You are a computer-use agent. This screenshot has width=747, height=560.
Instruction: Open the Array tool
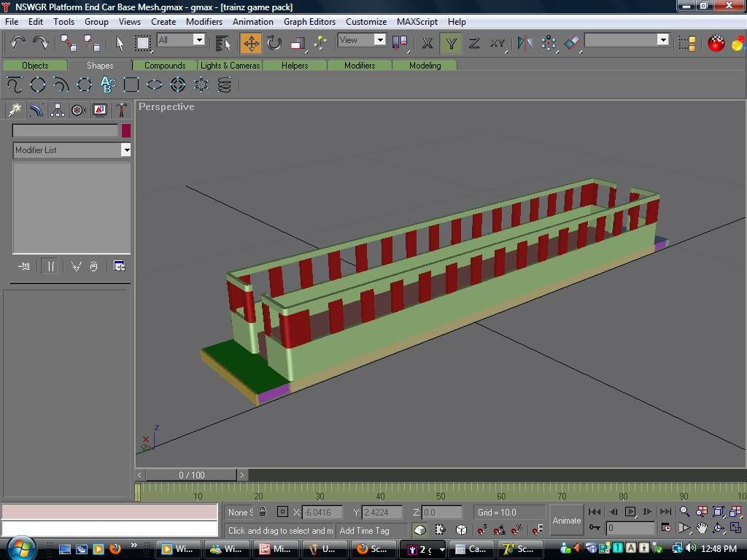pyautogui.click(x=549, y=43)
